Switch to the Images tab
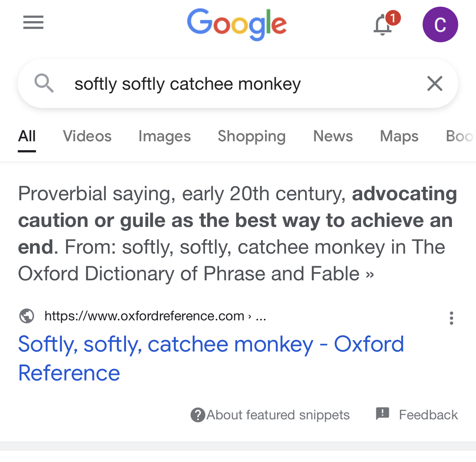476x462 pixels. 165,136
